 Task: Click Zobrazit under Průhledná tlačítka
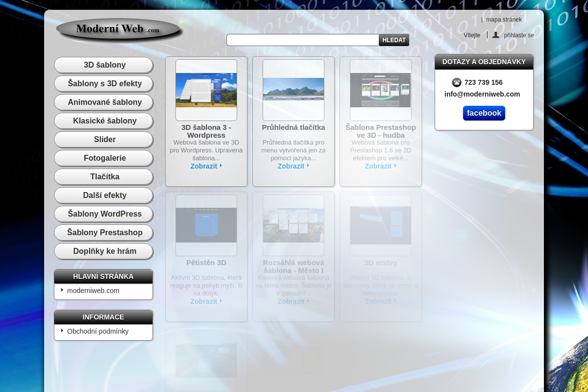pos(294,166)
